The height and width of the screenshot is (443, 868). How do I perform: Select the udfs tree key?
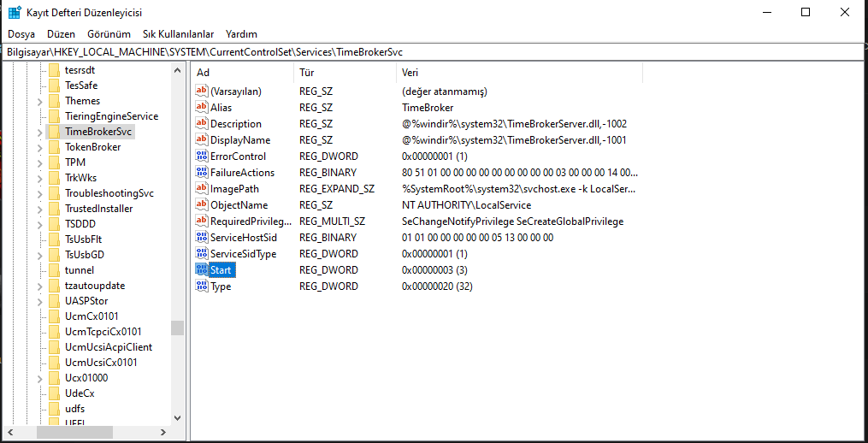click(x=74, y=409)
